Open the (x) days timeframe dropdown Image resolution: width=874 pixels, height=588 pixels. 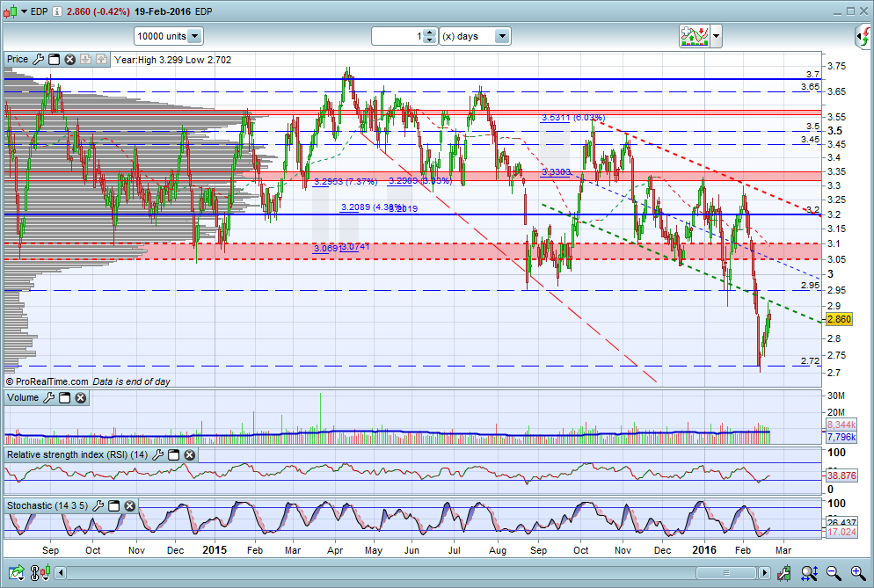[x=501, y=36]
